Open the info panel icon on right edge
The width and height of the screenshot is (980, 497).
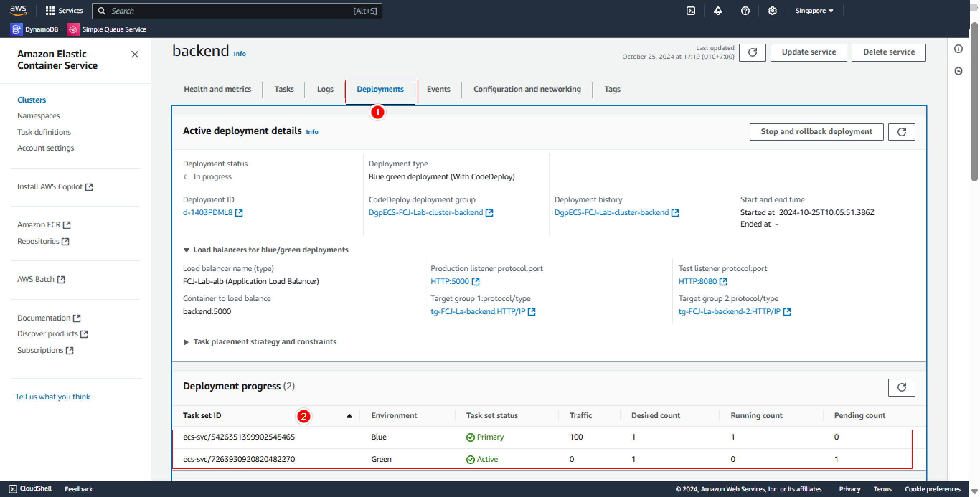pos(958,49)
